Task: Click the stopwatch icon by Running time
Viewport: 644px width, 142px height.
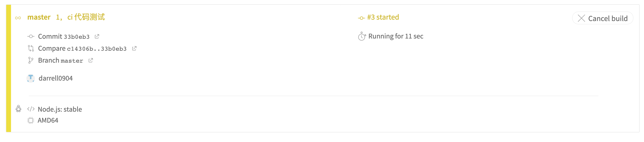Action: click(x=362, y=36)
